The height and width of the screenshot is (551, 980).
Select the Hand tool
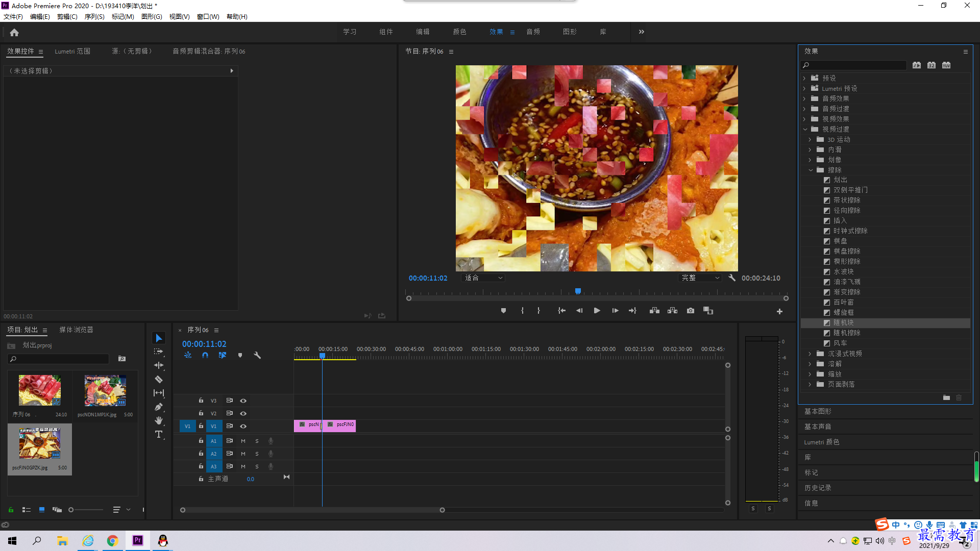tap(159, 420)
